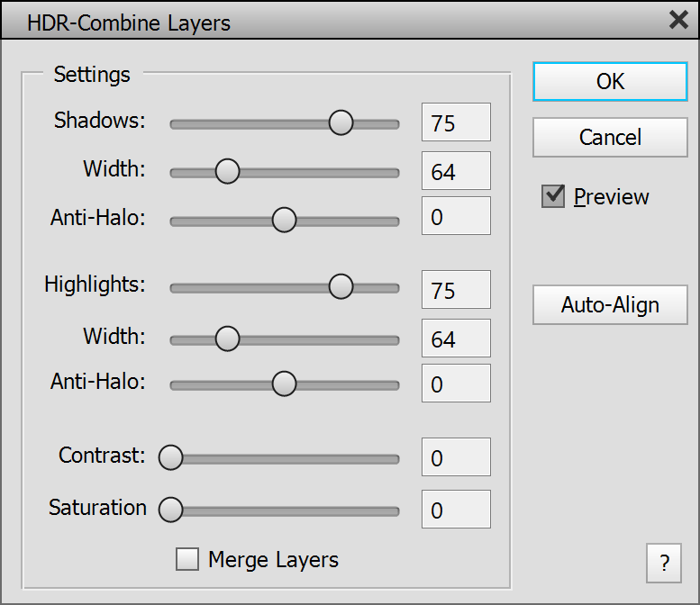The height and width of the screenshot is (605, 700).
Task: Select the Highlights value input box
Action: point(456,290)
